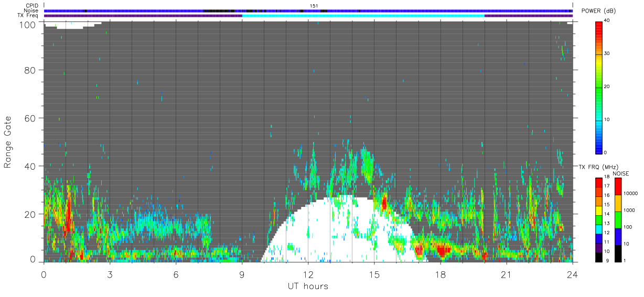
Task: Click the UT hours axis title
Action: (x=308, y=286)
